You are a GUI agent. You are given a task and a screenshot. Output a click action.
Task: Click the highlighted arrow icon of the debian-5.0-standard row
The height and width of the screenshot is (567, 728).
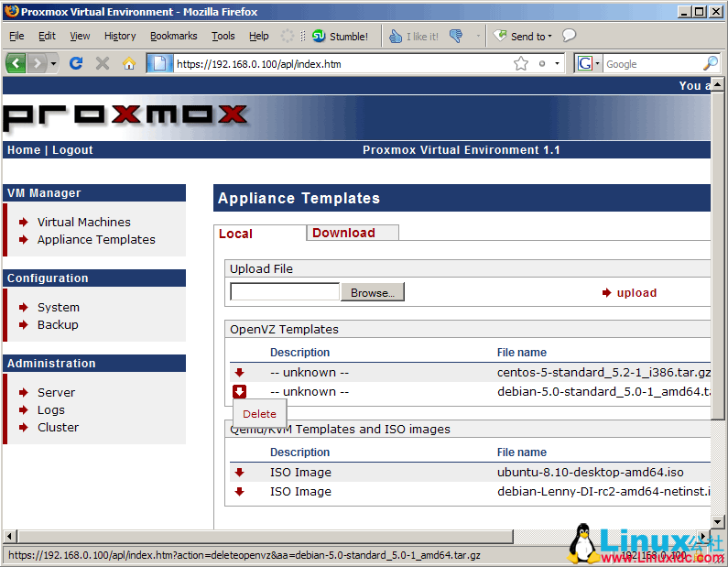point(240,391)
